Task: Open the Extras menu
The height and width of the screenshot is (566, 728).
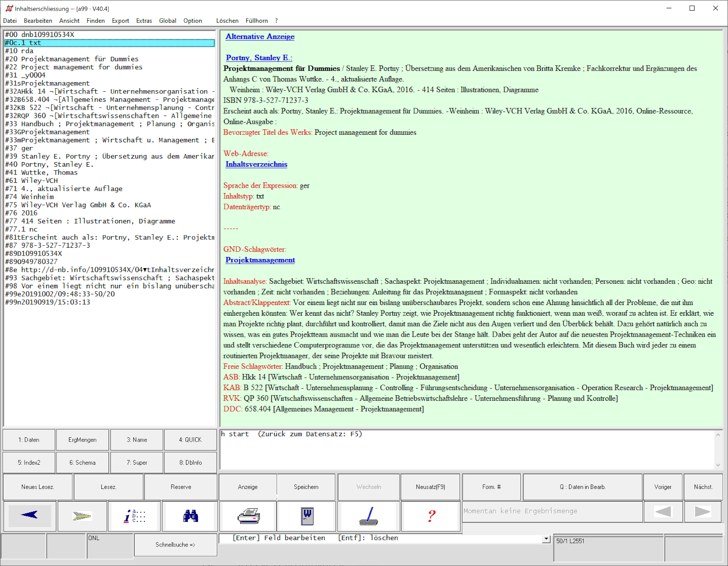Action: tap(144, 21)
